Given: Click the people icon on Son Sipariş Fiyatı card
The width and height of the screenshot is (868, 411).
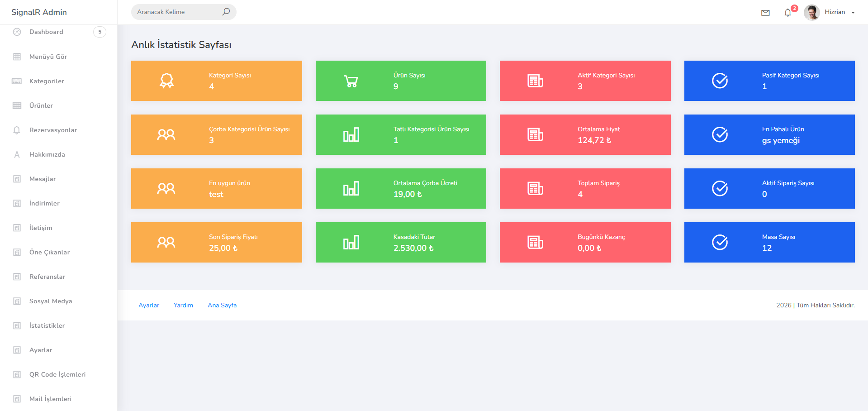Looking at the screenshot, I should [x=166, y=243].
